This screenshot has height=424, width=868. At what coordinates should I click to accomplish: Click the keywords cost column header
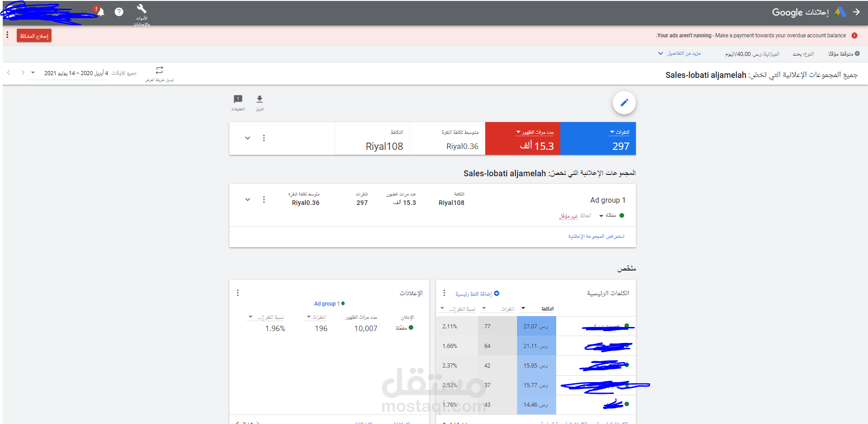pos(548,309)
